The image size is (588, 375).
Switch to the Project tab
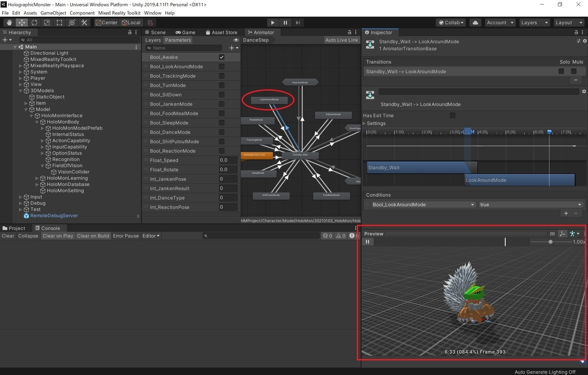click(14, 228)
